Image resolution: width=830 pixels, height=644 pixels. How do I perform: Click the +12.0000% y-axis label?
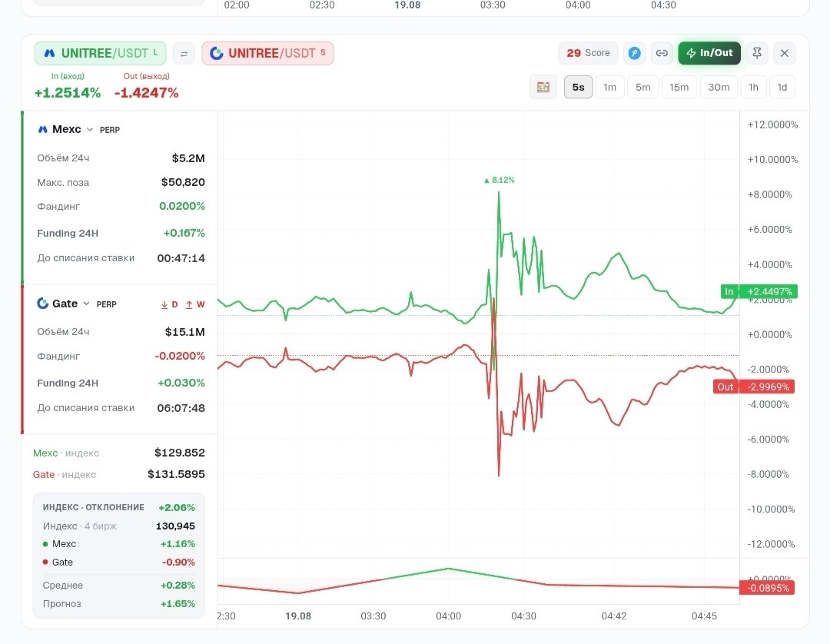pos(772,125)
